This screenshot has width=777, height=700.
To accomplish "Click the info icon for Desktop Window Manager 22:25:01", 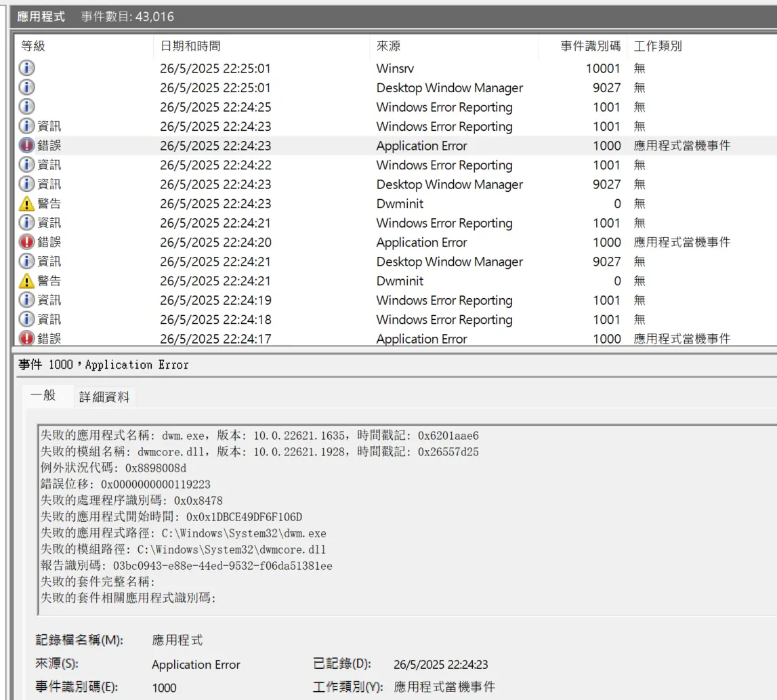I will click(27, 87).
